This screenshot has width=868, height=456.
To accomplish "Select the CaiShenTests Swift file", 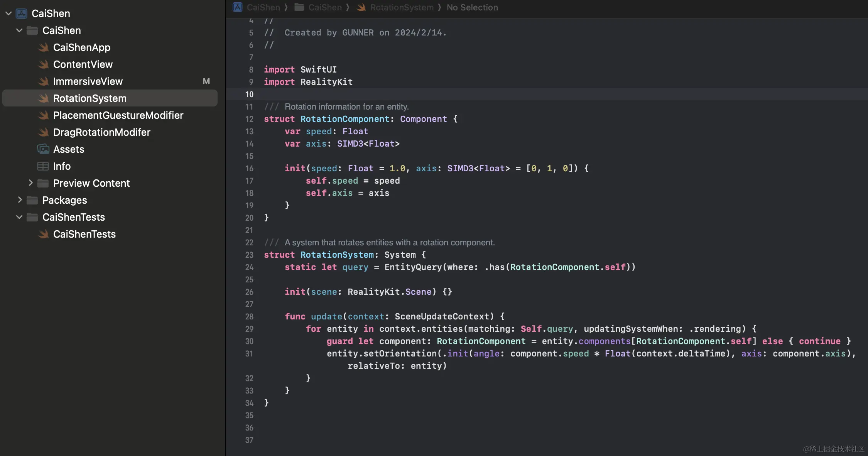I will (x=84, y=234).
